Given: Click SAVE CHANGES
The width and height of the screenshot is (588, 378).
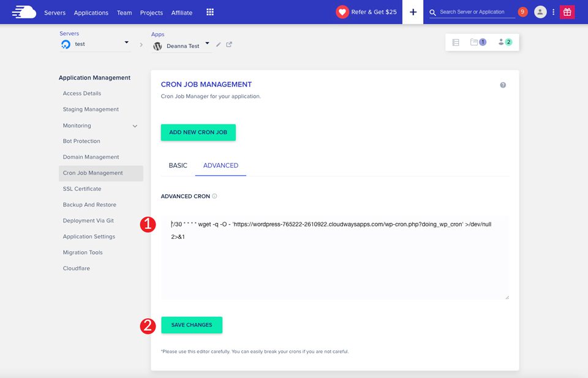Looking at the screenshot, I should click(191, 325).
